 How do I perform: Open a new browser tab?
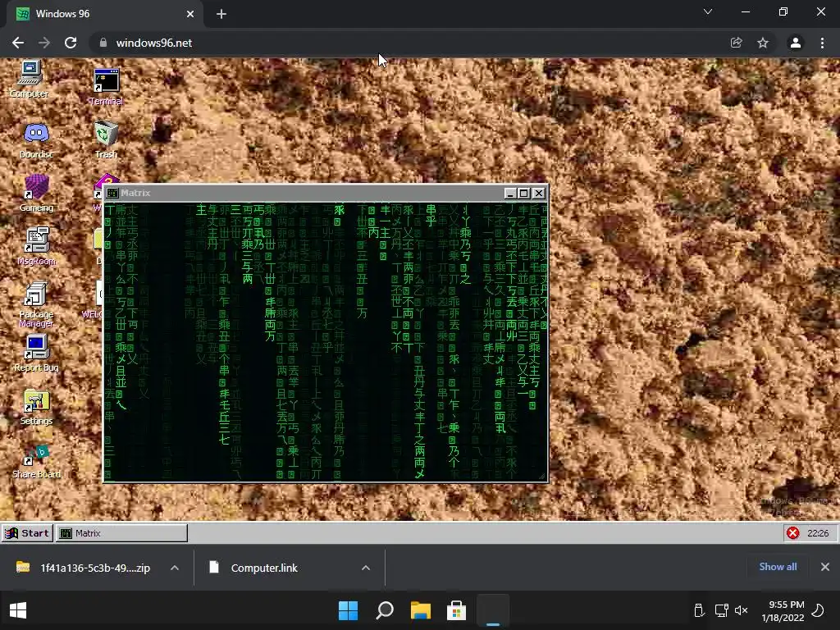221,14
